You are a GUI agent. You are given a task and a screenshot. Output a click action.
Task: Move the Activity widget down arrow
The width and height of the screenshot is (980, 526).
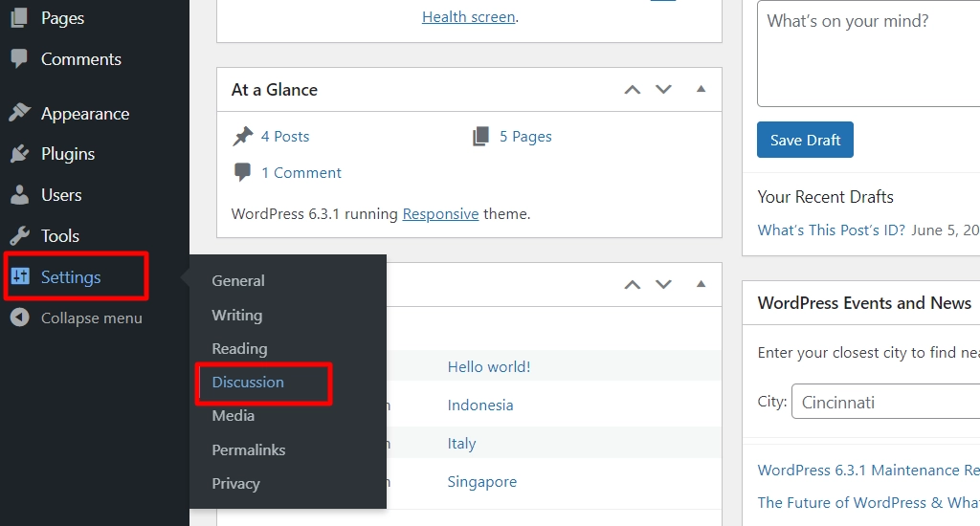click(x=664, y=284)
